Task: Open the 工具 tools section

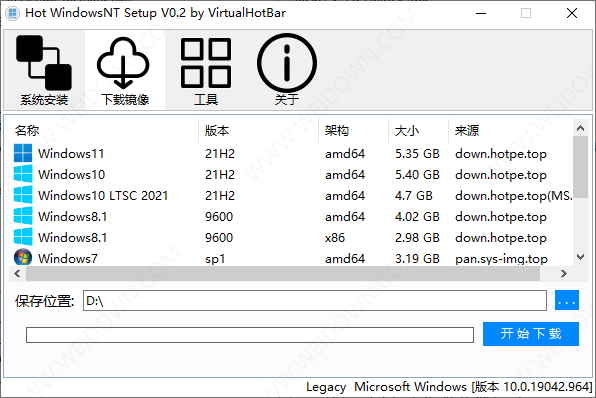Action: coord(206,70)
